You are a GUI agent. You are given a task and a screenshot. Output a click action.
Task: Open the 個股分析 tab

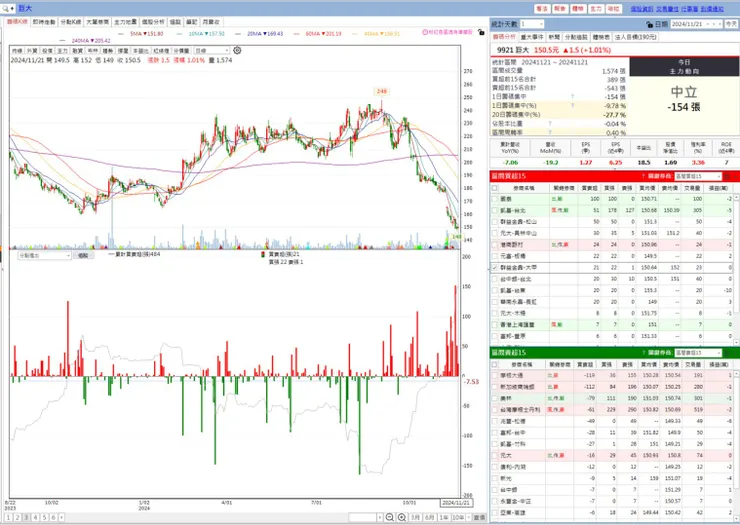[153, 22]
